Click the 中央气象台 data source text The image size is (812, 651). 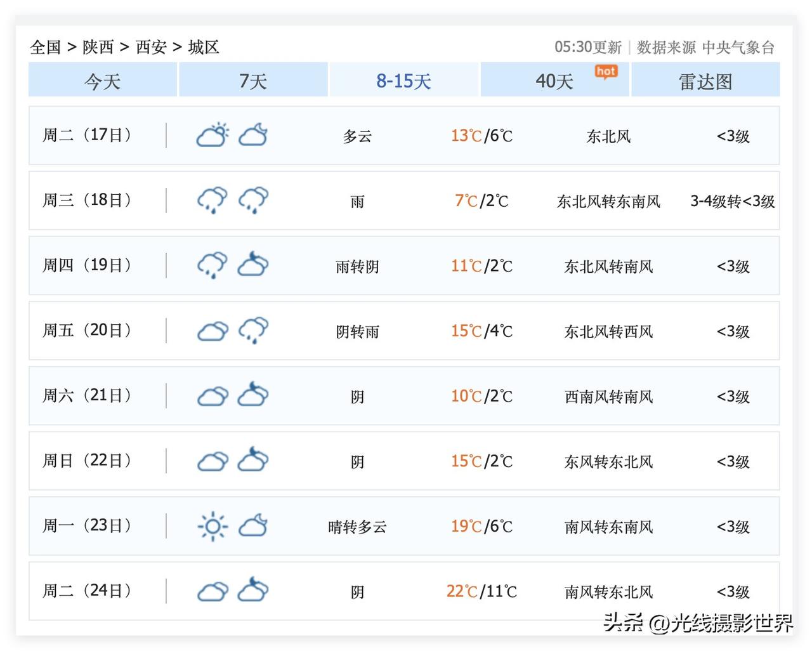(x=738, y=47)
